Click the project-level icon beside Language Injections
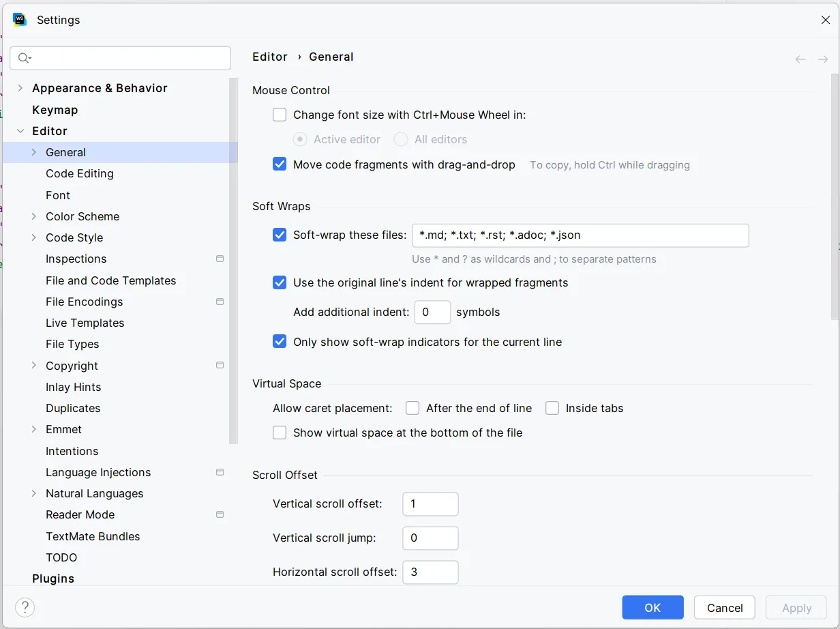 [220, 472]
